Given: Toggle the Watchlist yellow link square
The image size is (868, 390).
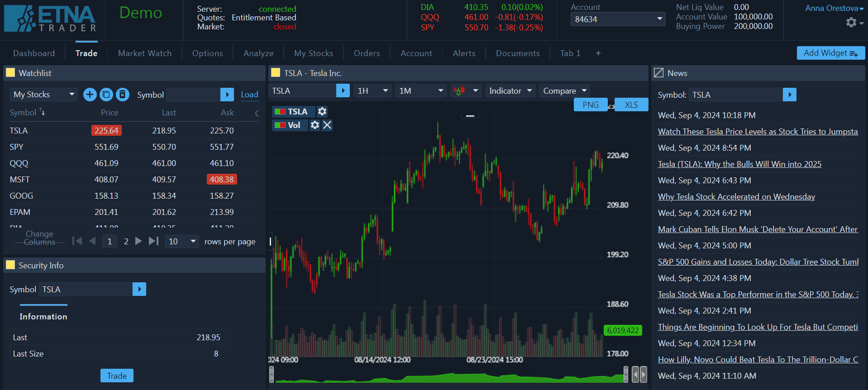Looking at the screenshot, I should (10, 73).
